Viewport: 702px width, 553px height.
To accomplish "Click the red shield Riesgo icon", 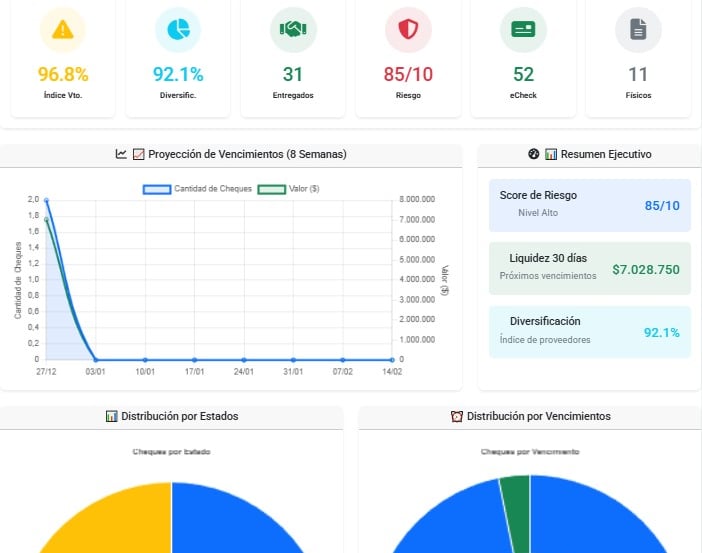I will pos(408,30).
